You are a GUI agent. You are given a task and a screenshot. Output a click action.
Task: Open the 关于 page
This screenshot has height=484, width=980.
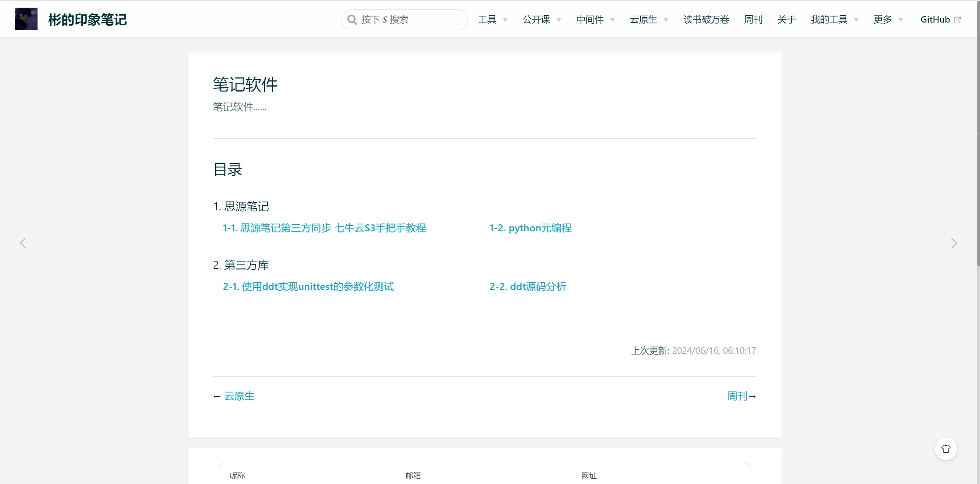pos(787,20)
